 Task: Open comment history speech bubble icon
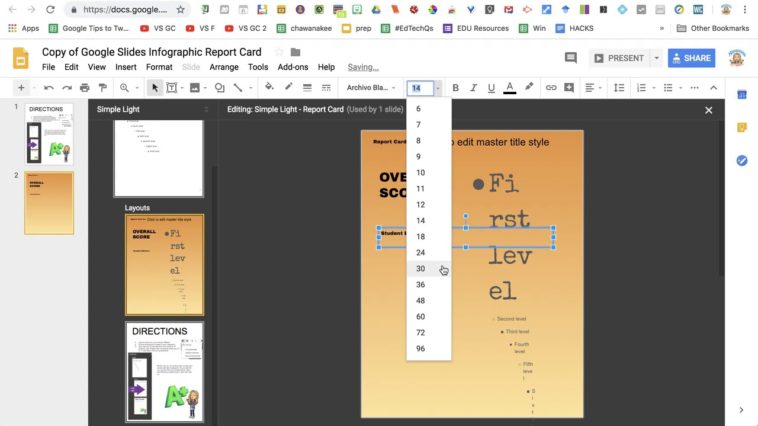coord(571,58)
